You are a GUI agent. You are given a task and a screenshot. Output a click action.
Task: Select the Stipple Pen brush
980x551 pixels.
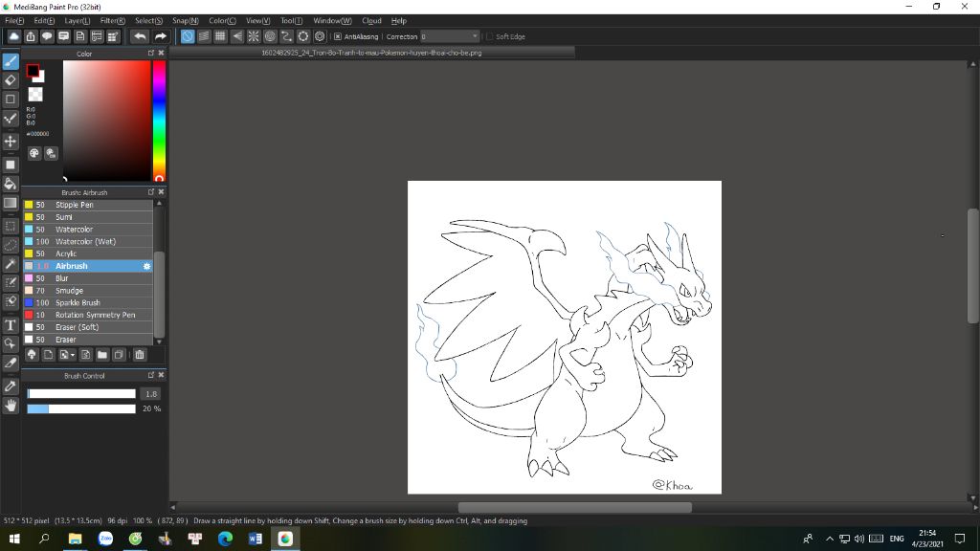click(87, 205)
